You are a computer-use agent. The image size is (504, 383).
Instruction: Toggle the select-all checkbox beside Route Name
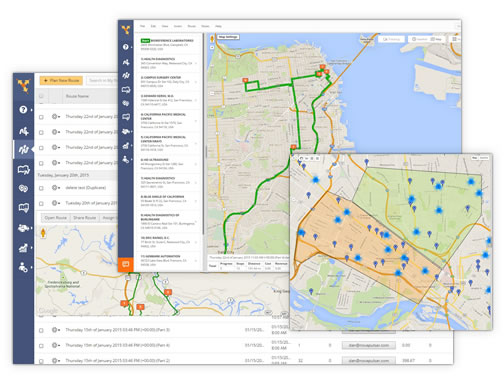41,96
